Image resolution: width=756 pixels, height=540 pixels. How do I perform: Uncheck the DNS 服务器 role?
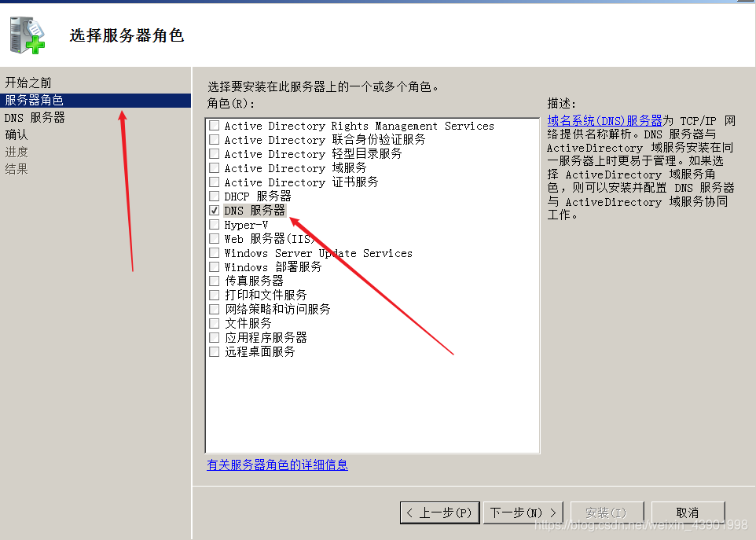214,210
